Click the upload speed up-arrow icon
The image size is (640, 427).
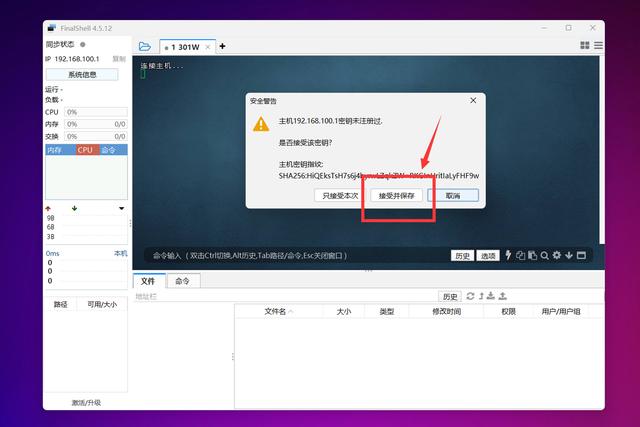click(x=48, y=208)
